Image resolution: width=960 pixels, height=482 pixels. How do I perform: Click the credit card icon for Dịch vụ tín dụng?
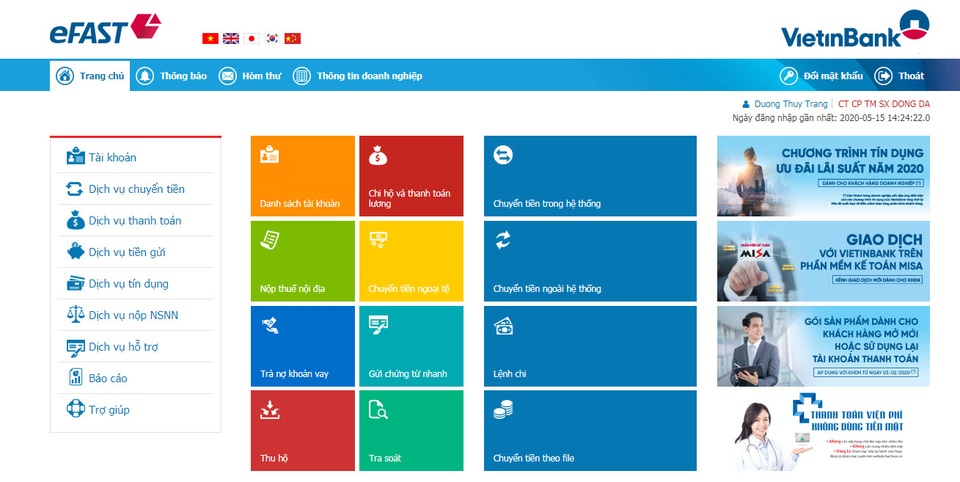coord(76,284)
